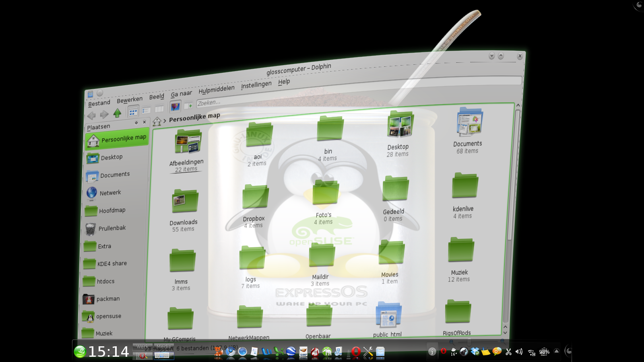Select the Documents folder in file view
Image resolution: width=644 pixels, height=362 pixels.
[468, 131]
